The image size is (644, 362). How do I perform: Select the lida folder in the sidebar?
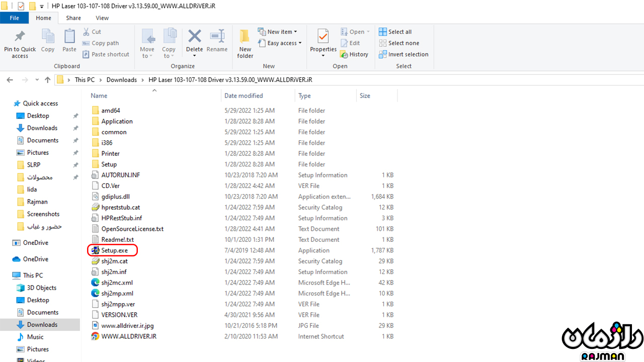click(x=32, y=190)
